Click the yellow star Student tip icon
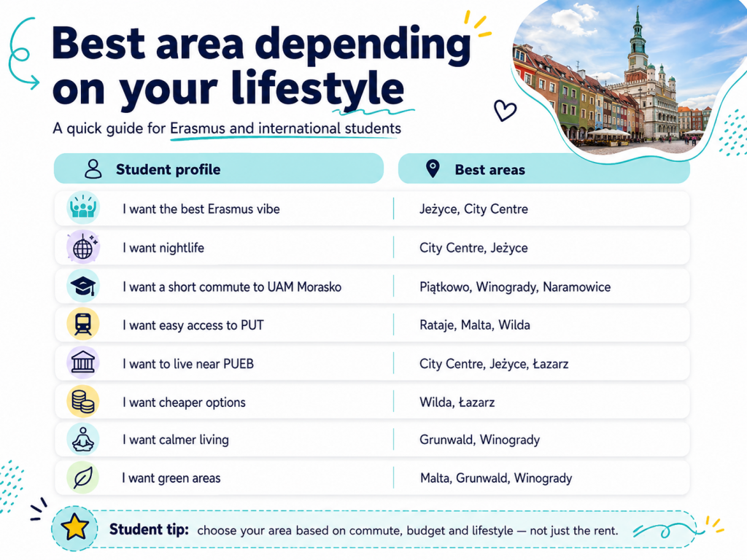 [x=75, y=529]
